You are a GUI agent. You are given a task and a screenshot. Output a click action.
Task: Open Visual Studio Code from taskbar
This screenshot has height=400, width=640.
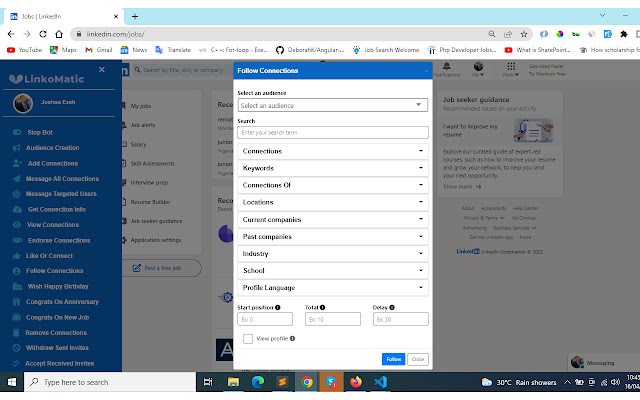point(380,382)
